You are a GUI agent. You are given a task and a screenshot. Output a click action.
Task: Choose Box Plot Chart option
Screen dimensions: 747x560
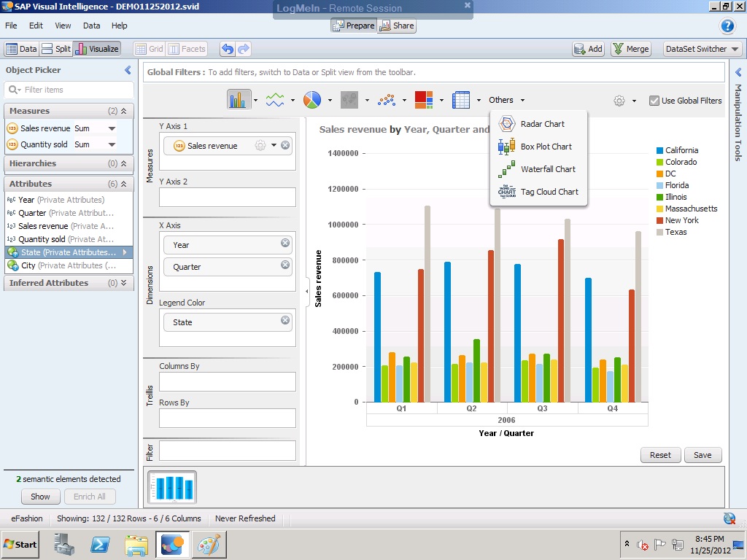(x=538, y=147)
